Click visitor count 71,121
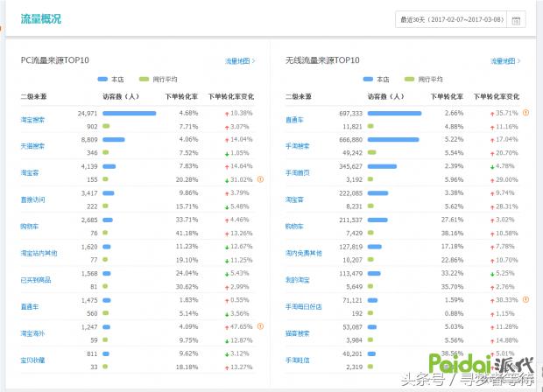 point(353,300)
